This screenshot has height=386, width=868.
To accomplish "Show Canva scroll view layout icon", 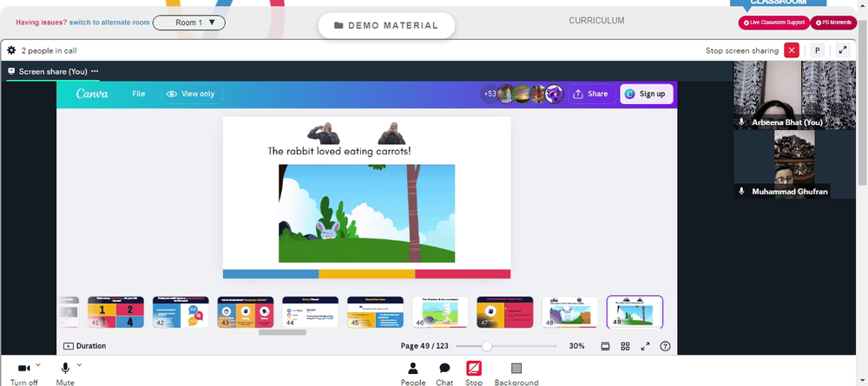I will (x=605, y=346).
